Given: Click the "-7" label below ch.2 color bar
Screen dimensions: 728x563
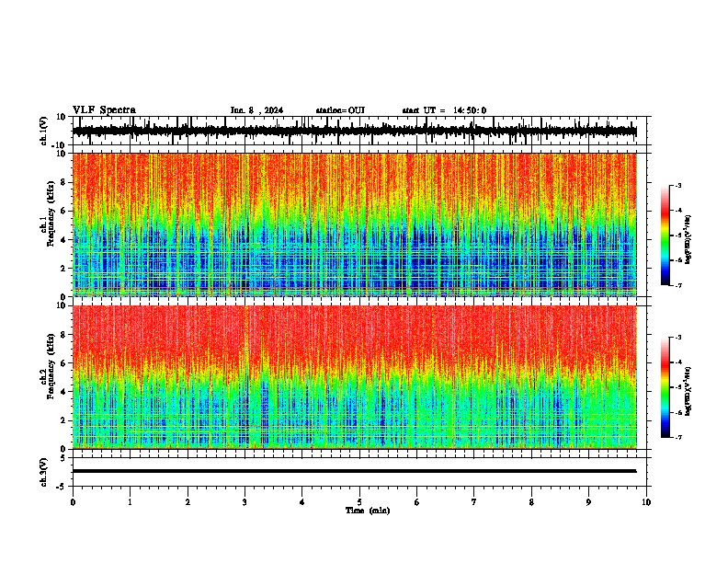Looking at the screenshot, I should (x=678, y=437).
